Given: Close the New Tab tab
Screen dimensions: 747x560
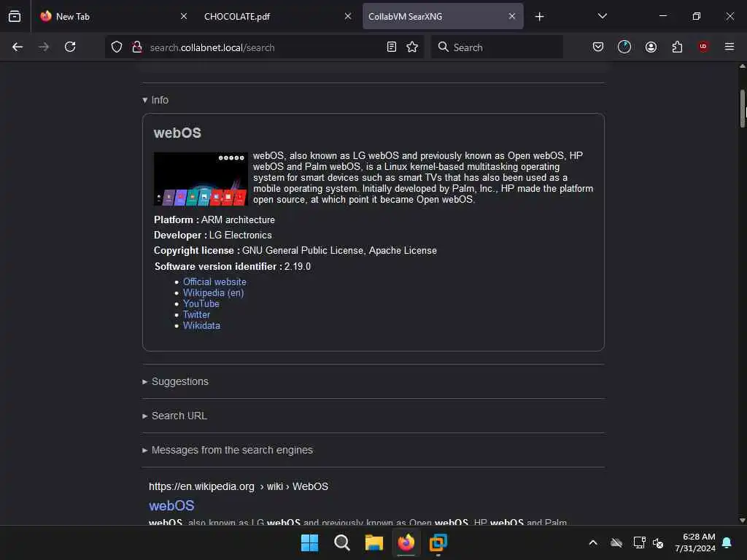Looking at the screenshot, I should (183, 16).
